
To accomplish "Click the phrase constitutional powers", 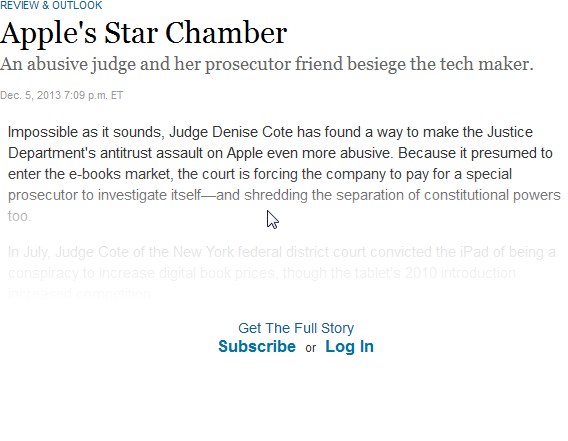I will 492,195.
